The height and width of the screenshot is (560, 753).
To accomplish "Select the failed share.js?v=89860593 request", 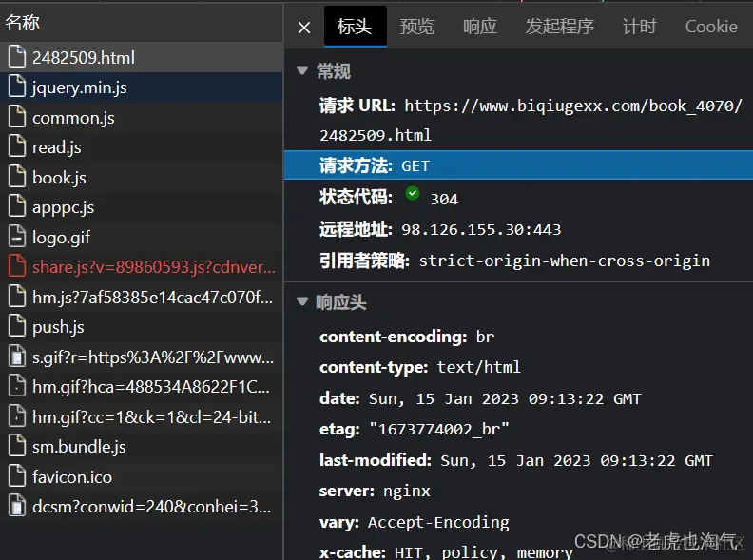I will pyautogui.click(x=154, y=267).
